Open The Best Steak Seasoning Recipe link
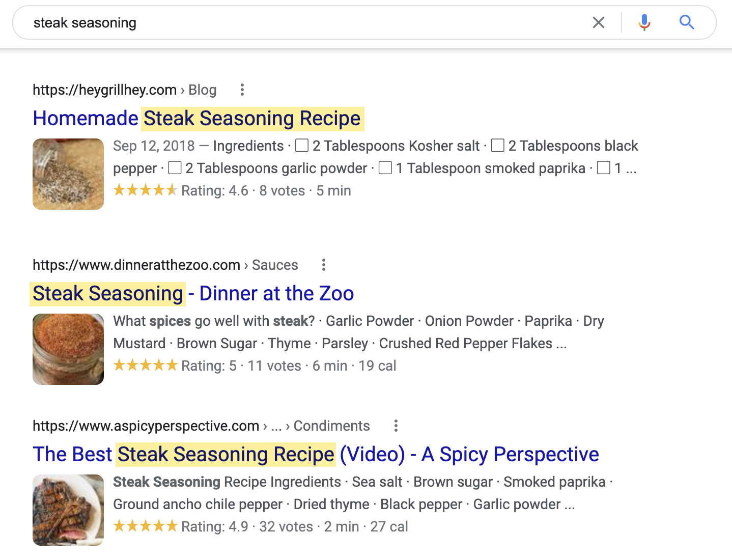 (316, 454)
